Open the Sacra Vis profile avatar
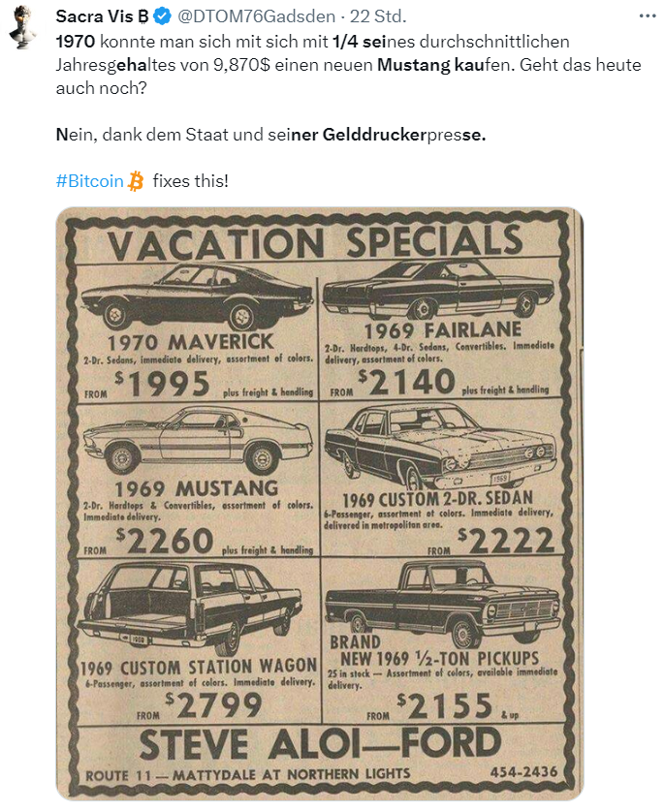665x812 pixels. 23,26
